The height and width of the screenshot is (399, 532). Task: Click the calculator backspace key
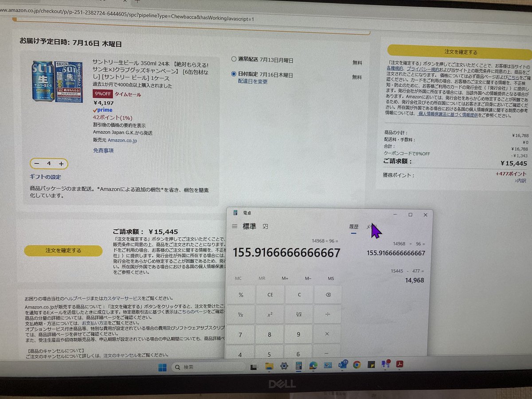327,294
